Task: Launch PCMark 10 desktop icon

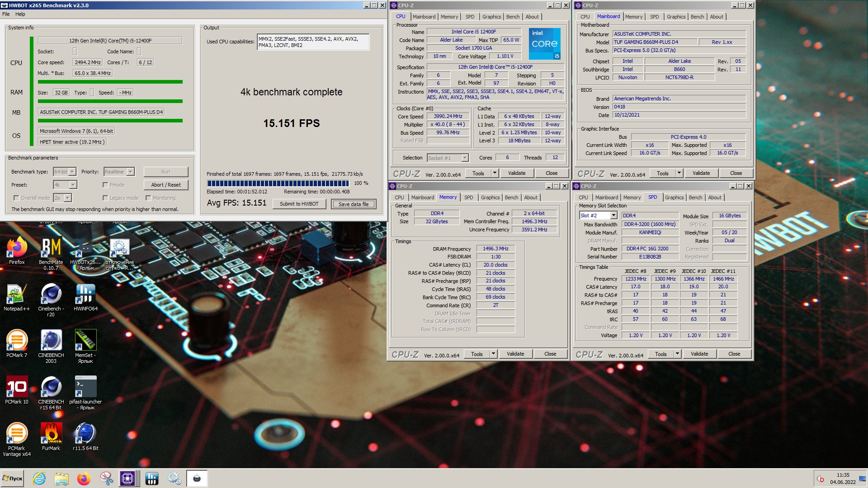Action: pyautogui.click(x=17, y=387)
